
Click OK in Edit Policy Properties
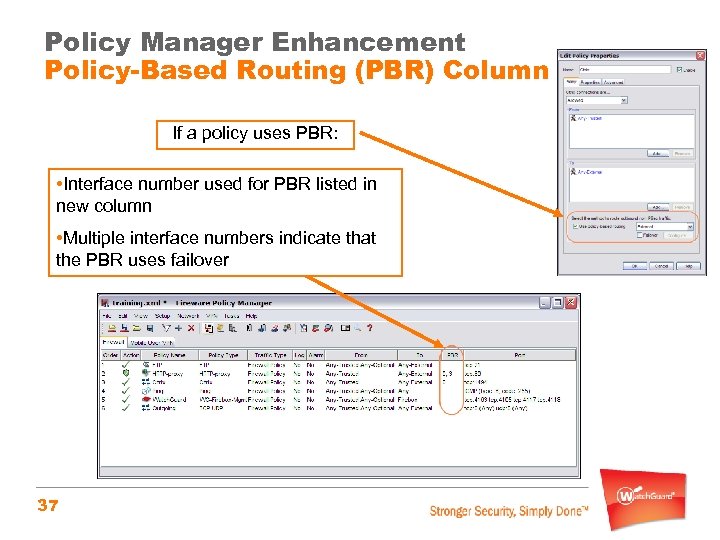(x=635, y=266)
